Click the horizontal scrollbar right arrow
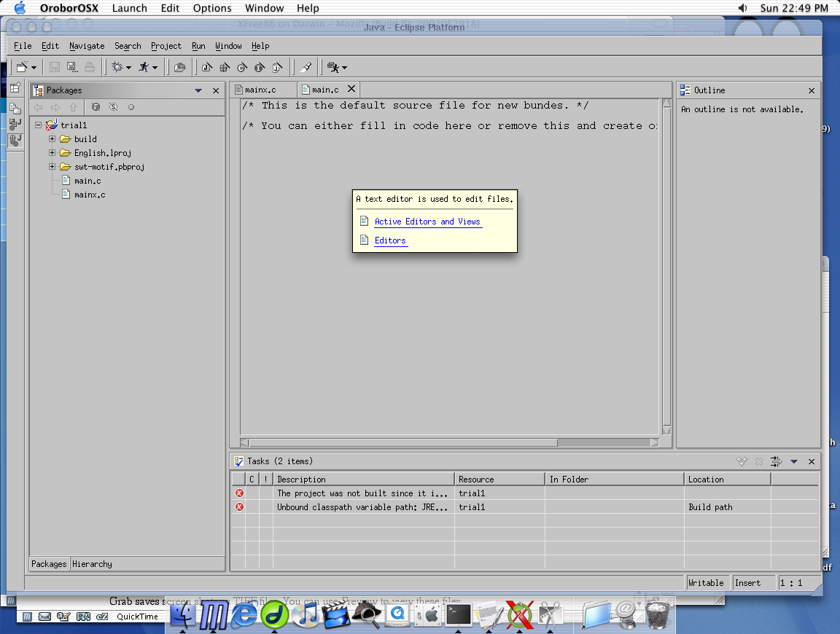This screenshot has height=634, width=840. [x=654, y=443]
